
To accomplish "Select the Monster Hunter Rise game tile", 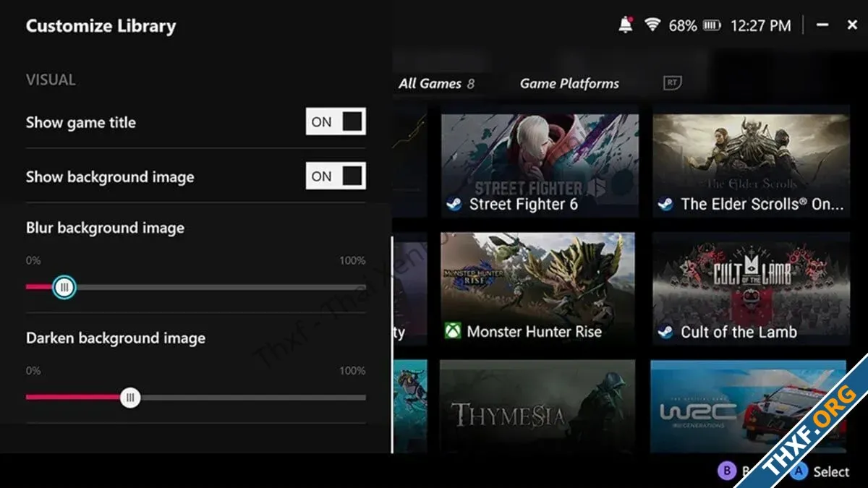I will [x=538, y=289].
